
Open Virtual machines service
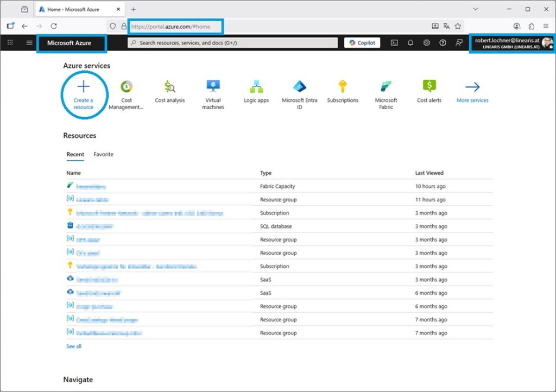click(213, 95)
